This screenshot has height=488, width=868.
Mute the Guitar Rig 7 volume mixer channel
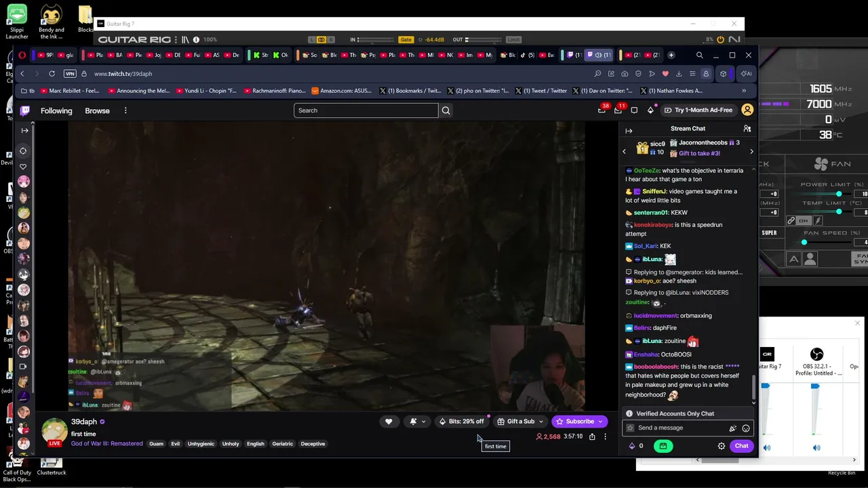click(x=767, y=447)
